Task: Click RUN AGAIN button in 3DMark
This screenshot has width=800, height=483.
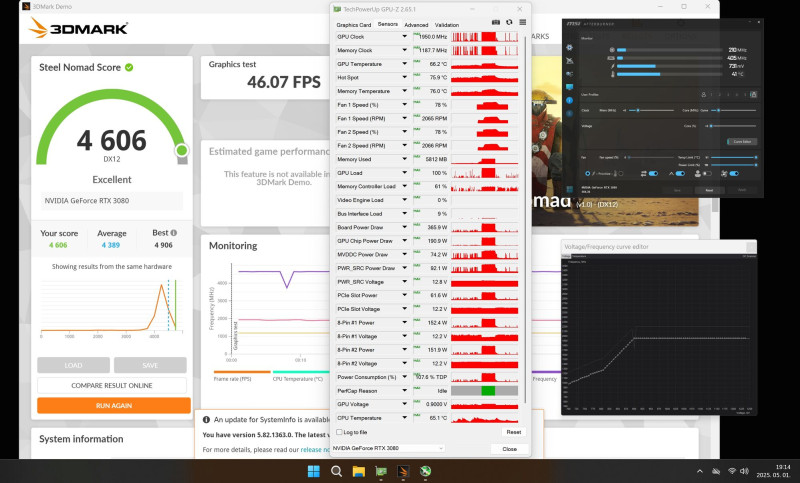Action: click(114, 405)
